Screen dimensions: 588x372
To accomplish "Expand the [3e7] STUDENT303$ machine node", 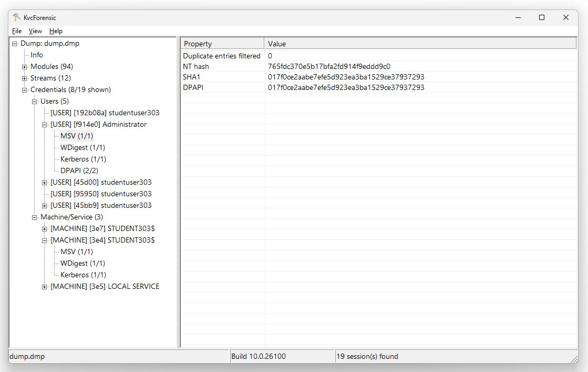I will (45, 229).
